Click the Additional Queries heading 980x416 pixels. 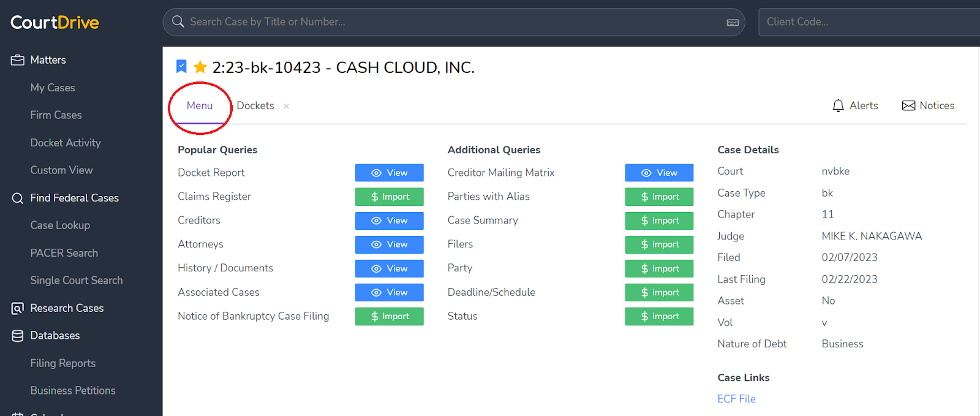(494, 149)
